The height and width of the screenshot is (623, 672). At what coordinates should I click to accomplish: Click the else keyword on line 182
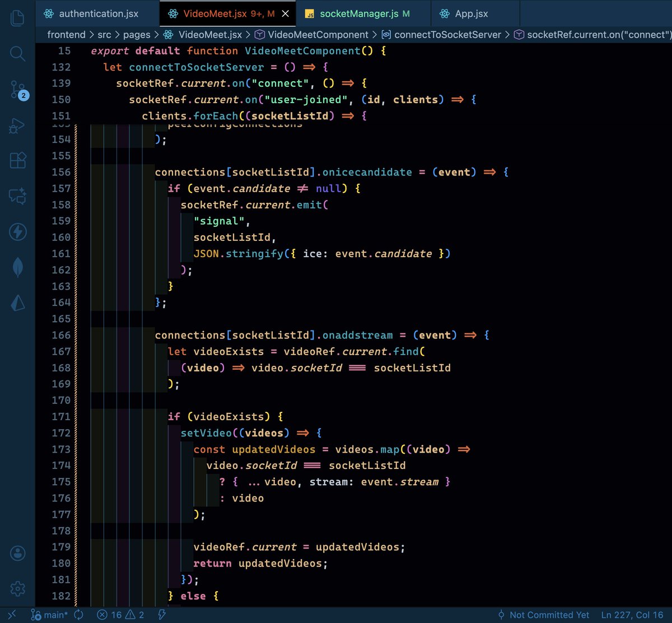pyautogui.click(x=193, y=596)
